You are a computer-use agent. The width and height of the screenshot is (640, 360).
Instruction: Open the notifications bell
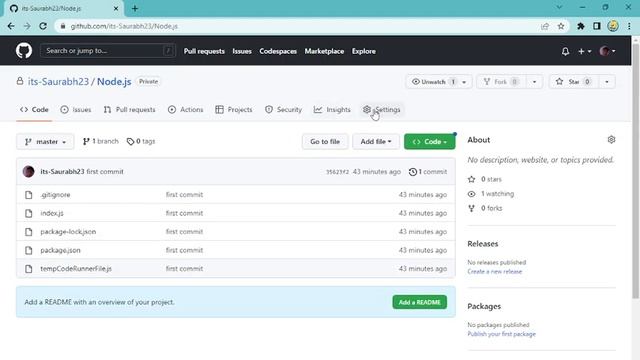(x=565, y=51)
